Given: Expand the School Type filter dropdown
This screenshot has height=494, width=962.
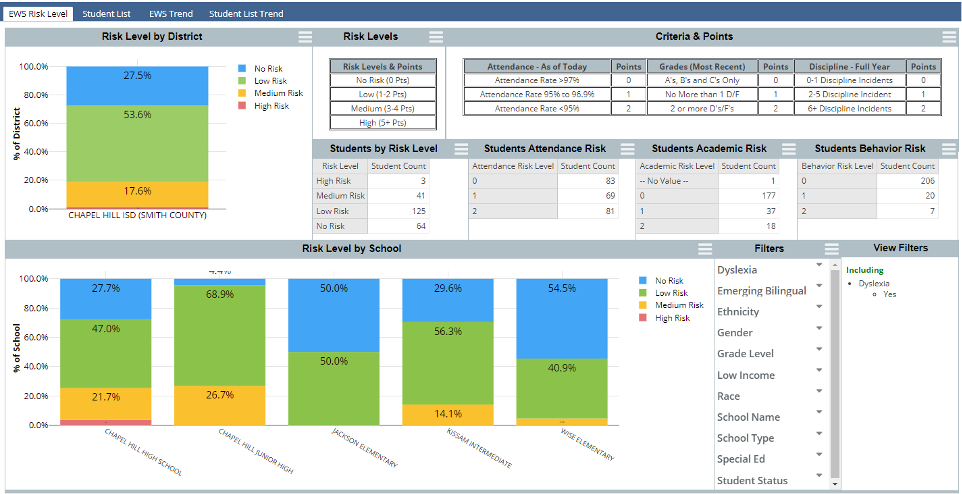Looking at the screenshot, I should coord(819,433).
